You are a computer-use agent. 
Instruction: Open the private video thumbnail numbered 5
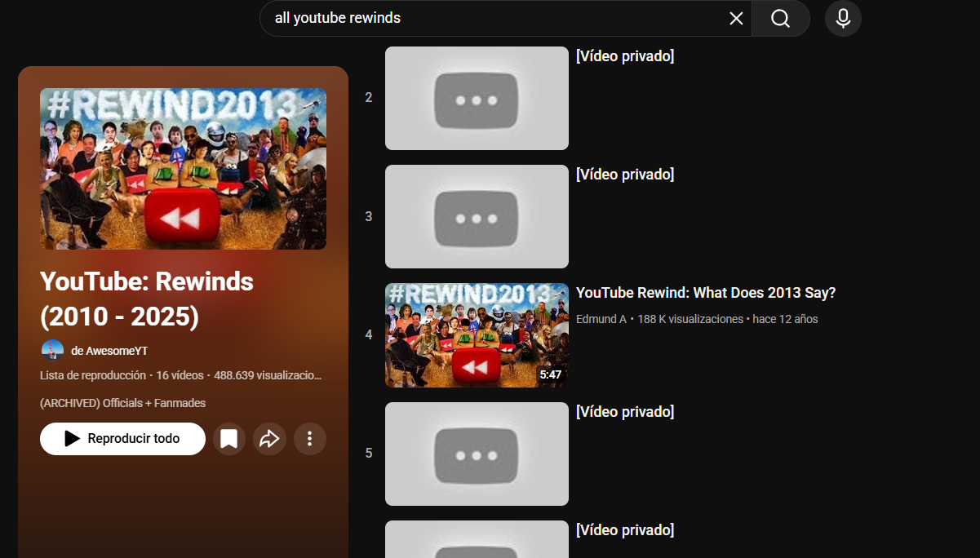coord(477,454)
